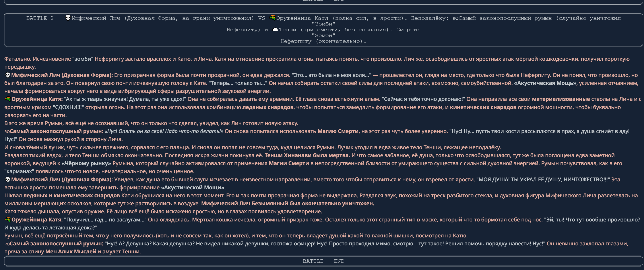The height and width of the screenshot is (270, 644).
Task: Click the italic «Нус! Опять он за своё! Надо что-то делать!»
Action: coord(164,131)
